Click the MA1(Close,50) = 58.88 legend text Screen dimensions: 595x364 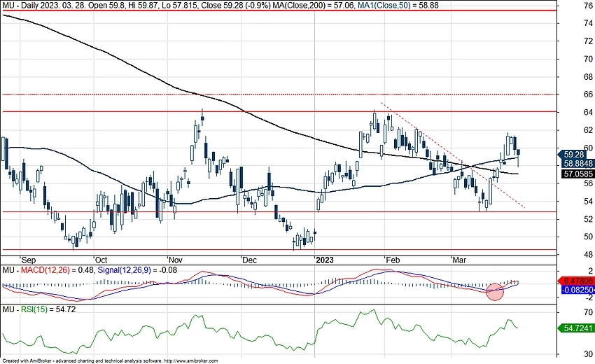point(398,6)
